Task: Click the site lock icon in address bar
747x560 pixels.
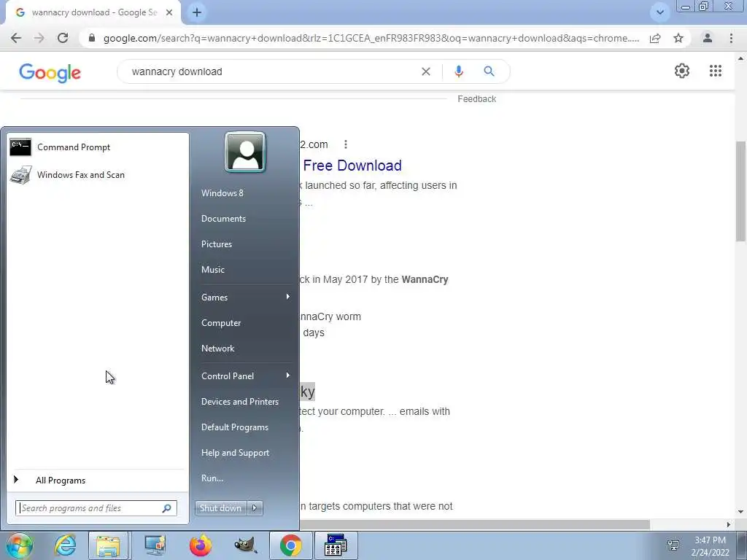Action: [92, 38]
